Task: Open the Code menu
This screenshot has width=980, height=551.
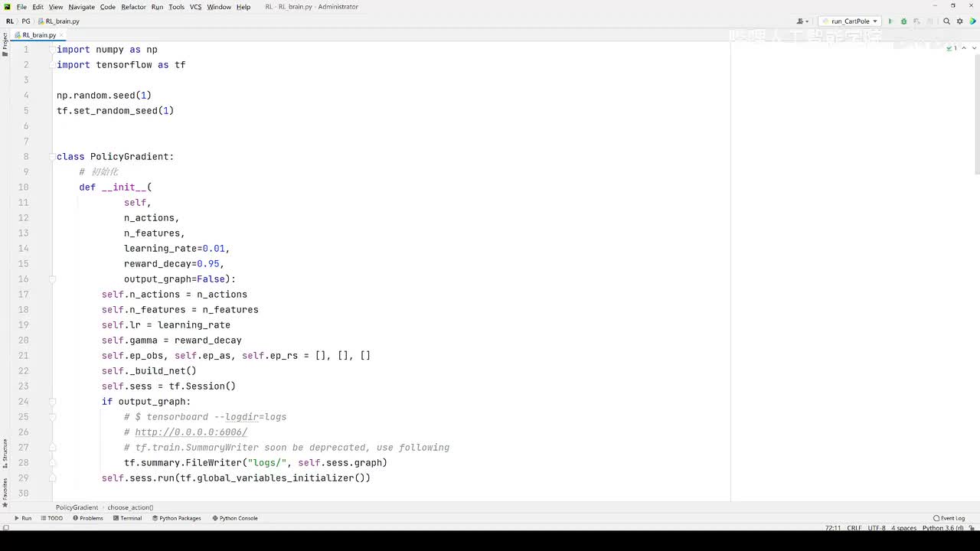Action: click(x=108, y=7)
